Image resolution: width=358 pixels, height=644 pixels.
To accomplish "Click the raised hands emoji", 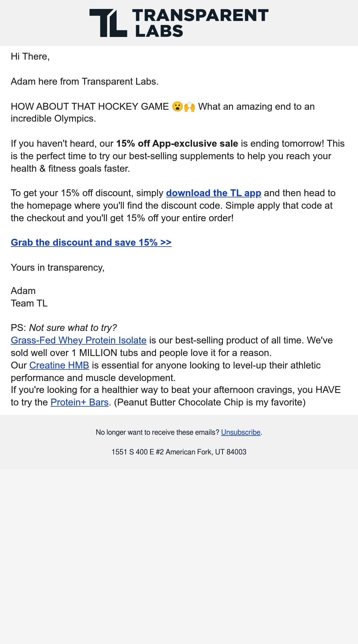I will pos(189,106).
